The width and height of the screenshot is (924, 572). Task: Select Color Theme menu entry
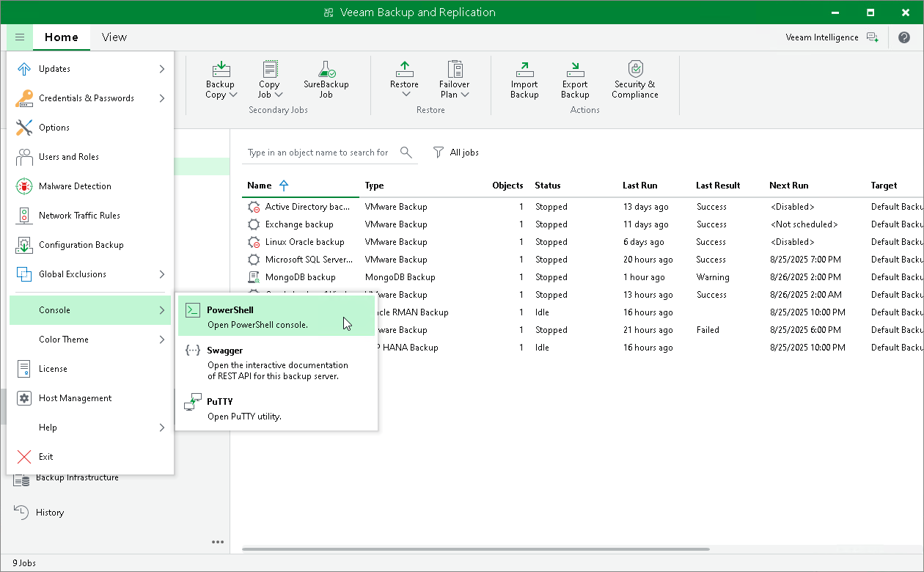point(90,340)
